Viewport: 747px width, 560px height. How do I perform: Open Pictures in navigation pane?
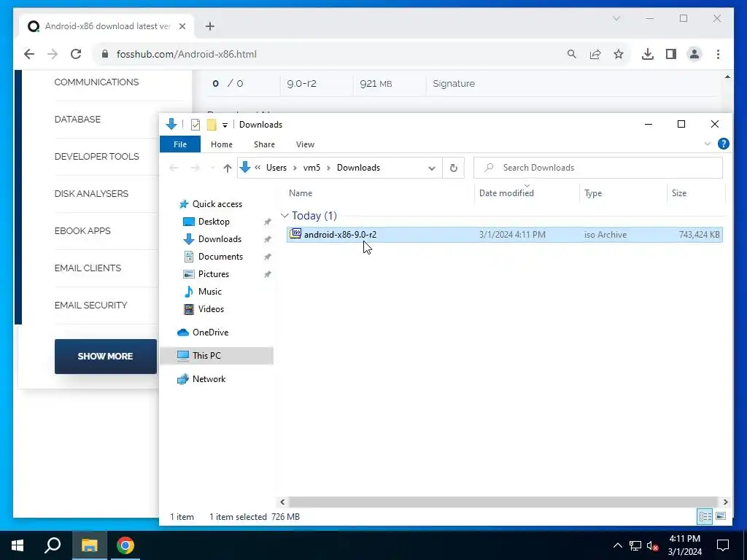(x=214, y=274)
